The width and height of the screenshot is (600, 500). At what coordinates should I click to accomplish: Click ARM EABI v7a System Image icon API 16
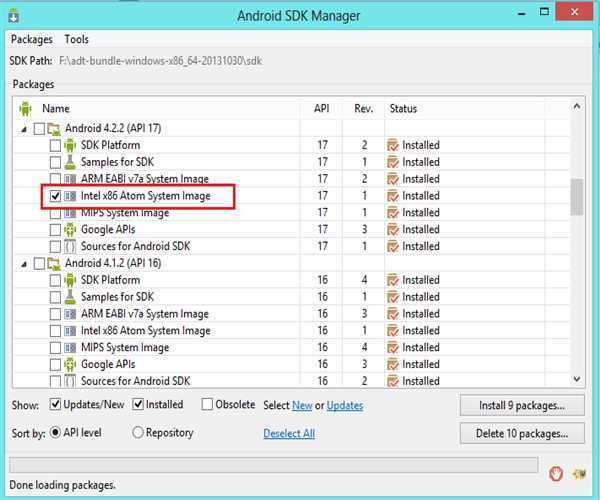click(70, 314)
